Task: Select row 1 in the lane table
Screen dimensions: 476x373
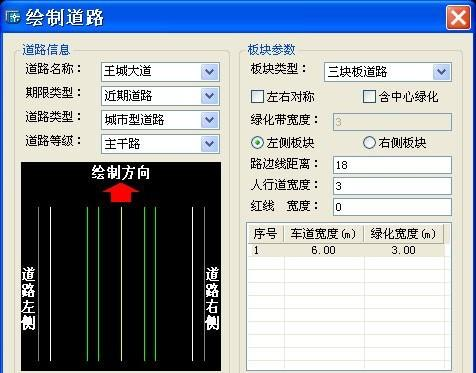Action: (x=346, y=250)
